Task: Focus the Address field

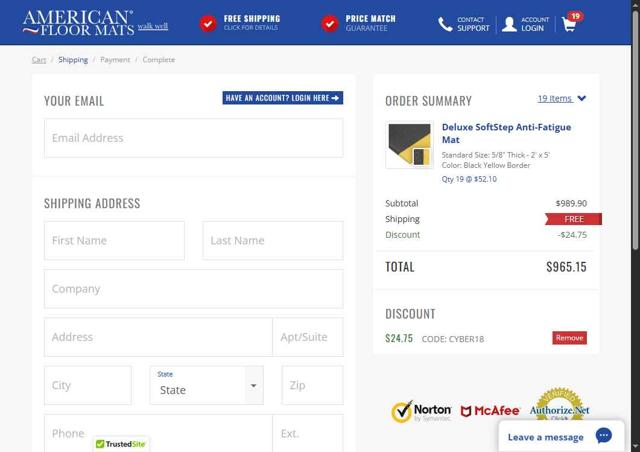Action: (158, 337)
